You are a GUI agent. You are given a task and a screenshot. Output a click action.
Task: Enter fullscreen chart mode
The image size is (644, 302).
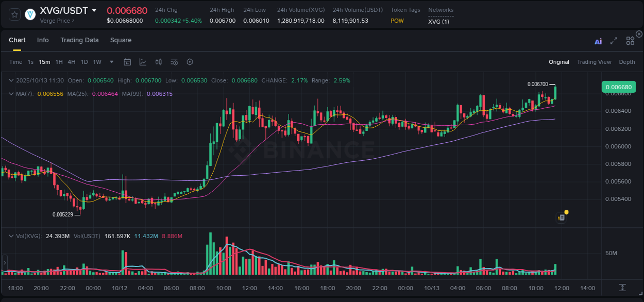(x=614, y=41)
